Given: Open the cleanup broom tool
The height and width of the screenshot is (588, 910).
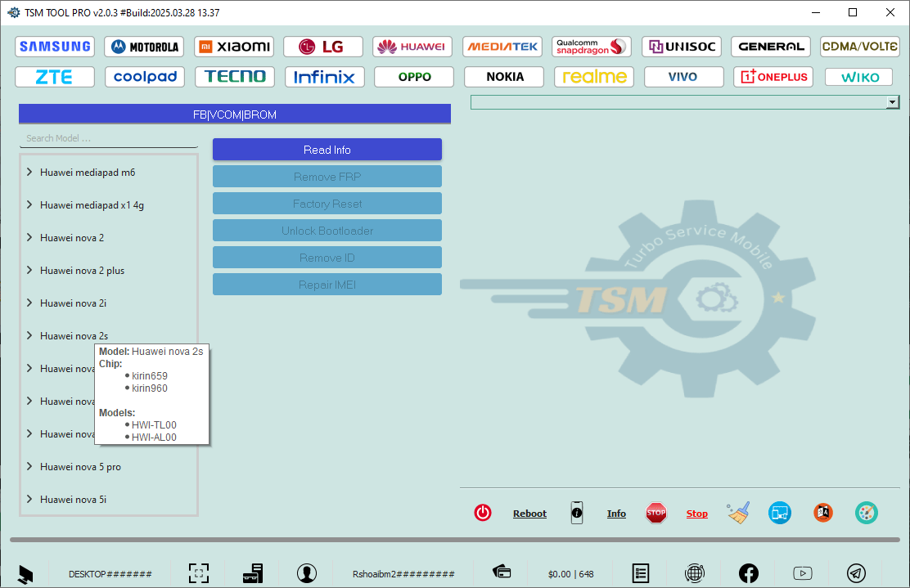Looking at the screenshot, I should coord(737,513).
